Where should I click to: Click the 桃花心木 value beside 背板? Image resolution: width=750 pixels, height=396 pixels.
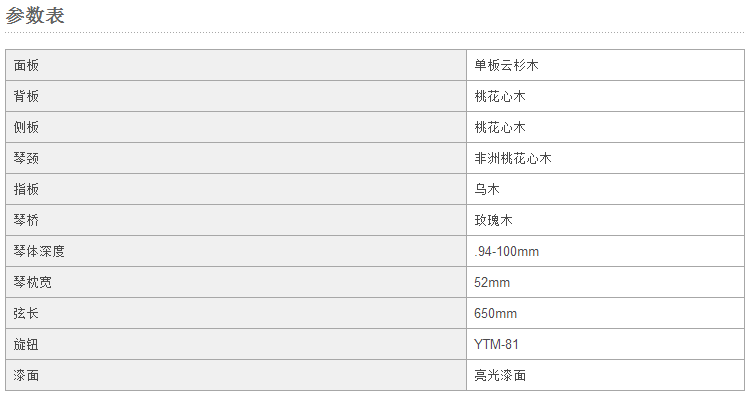tap(605, 96)
